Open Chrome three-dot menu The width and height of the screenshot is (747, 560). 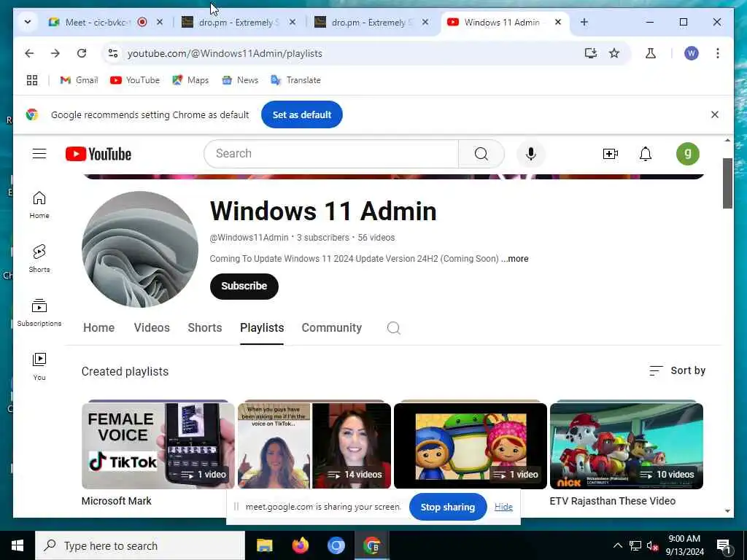click(718, 53)
